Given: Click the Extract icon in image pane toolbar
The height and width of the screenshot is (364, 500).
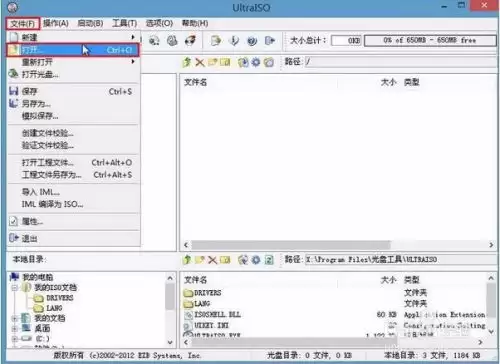Looking at the screenshot, I should click(243, 62).
